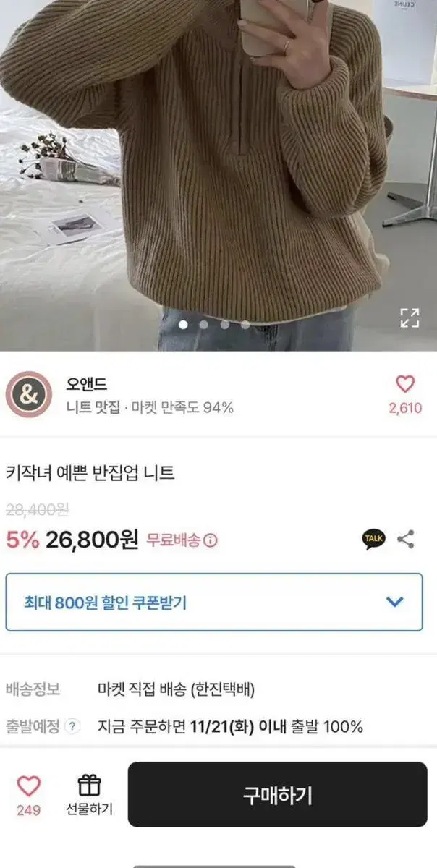Go to second image indicator dot
The image size is (437, 868).
click(x=204, y=325)
